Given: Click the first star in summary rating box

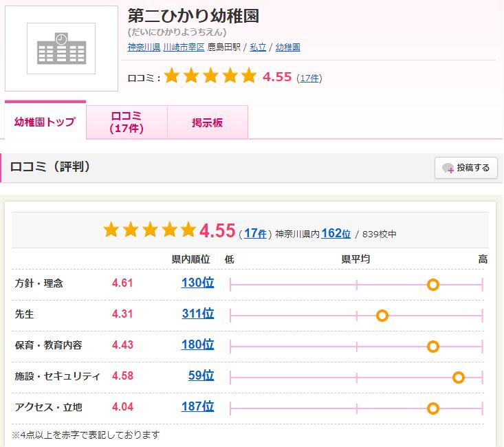Looking at the screenshot, I should (x=111, y=230).
